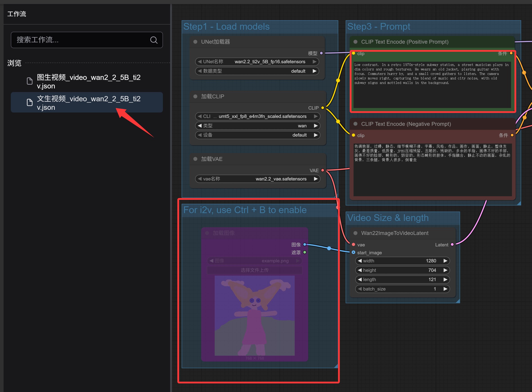Image resolution: width=532 pixels, height=392 pixels.
Task: Click the 选择文件上传 button
Action: pos(254,270)
